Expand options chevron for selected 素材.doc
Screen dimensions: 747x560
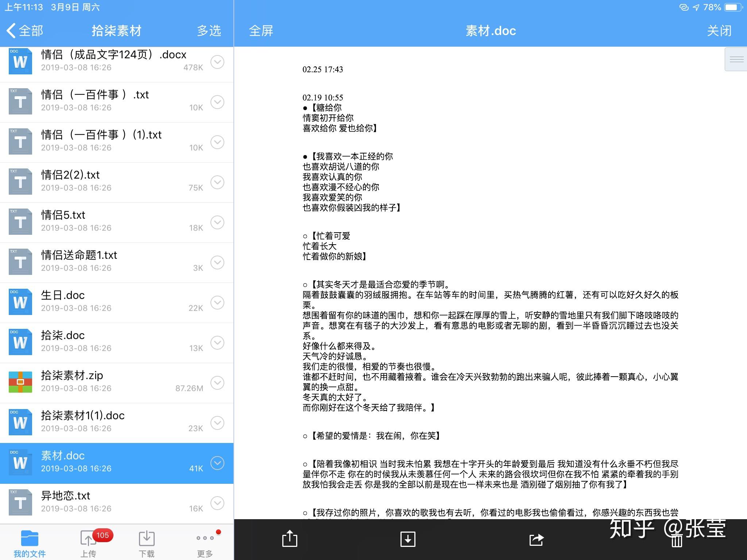[217, 463]
